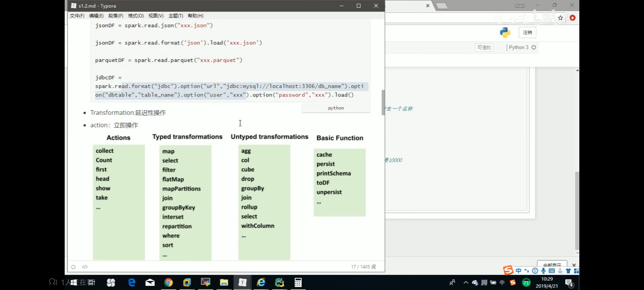Image resolution: width=644 pixels, height=290 pixels.
Task: Launch the Calculator taskbar icon
Action: [x=298, y=282]
